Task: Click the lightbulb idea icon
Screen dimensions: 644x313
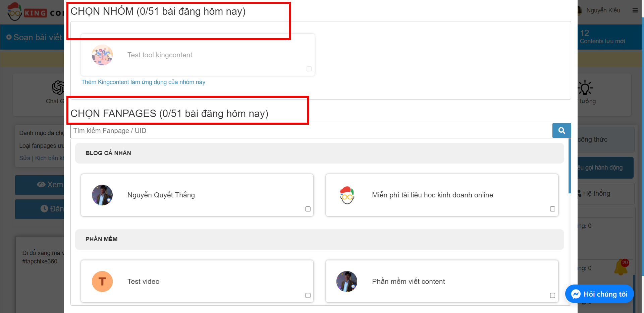Action: tap(585, 88)
